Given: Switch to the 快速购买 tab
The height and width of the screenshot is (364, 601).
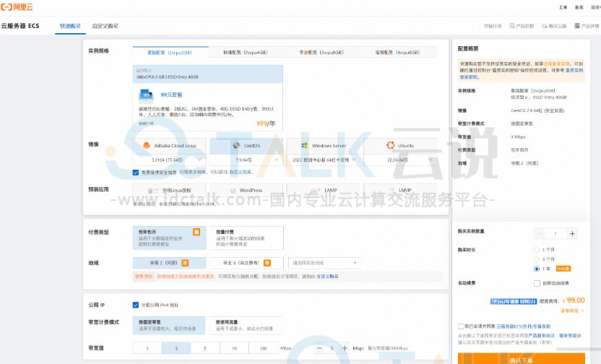Looking at the screenshot, I should tap(70, 26).
